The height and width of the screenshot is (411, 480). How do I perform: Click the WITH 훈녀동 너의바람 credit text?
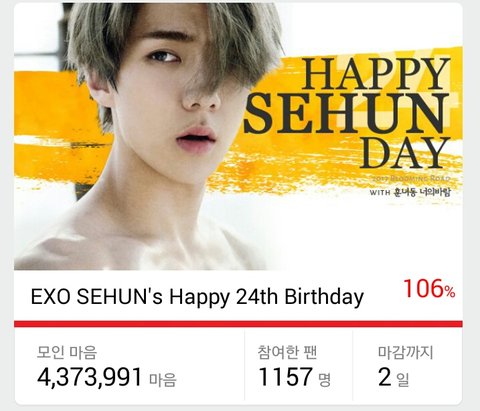pyautogui.click(x=410, y=192)
